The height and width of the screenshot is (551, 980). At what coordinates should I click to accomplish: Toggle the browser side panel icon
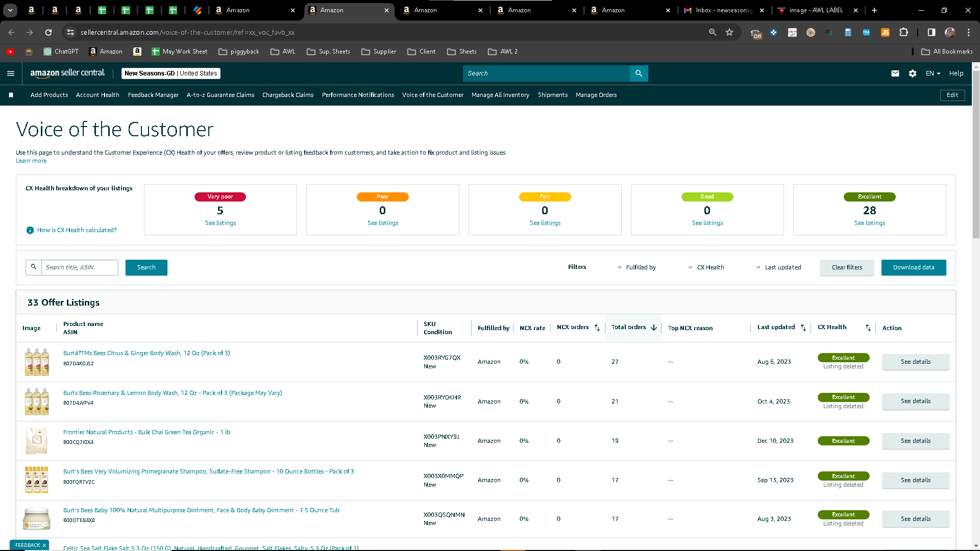coord(932,32)
